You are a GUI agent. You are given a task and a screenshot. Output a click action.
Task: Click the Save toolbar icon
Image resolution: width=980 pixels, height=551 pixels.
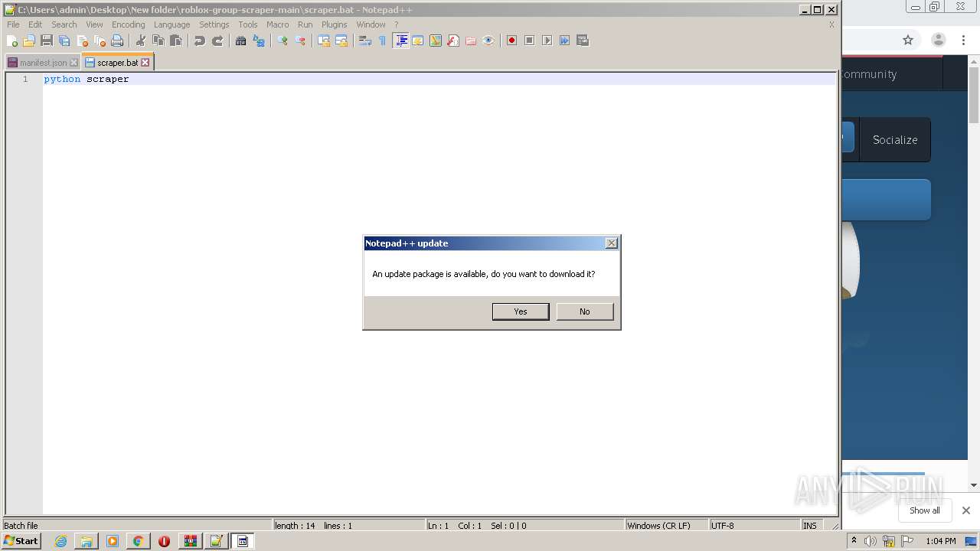click(x=47, y=41)
